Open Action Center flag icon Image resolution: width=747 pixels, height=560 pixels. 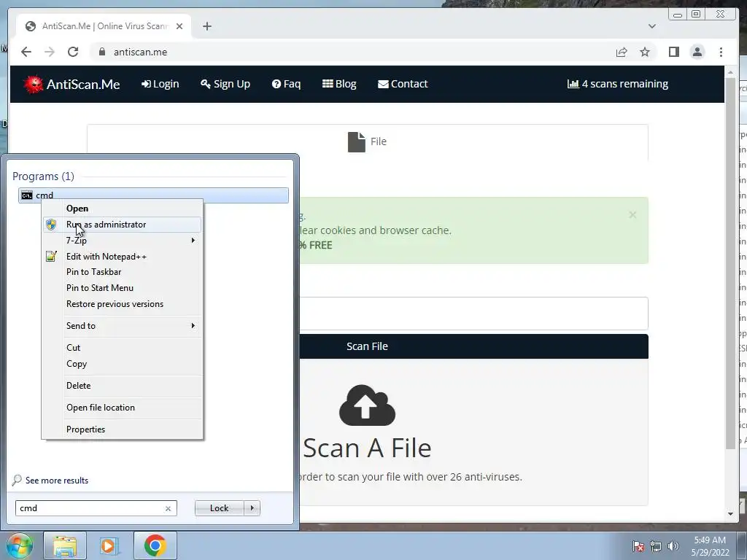point(638,546)
